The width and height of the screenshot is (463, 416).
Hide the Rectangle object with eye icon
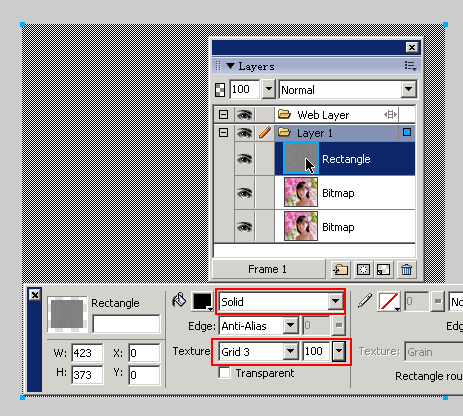244,159
